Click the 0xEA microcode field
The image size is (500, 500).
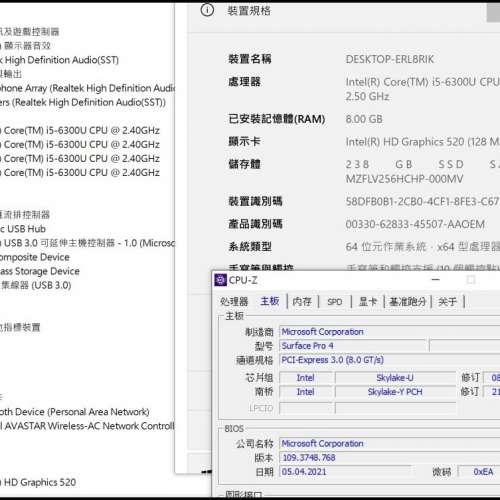[479, 472]
